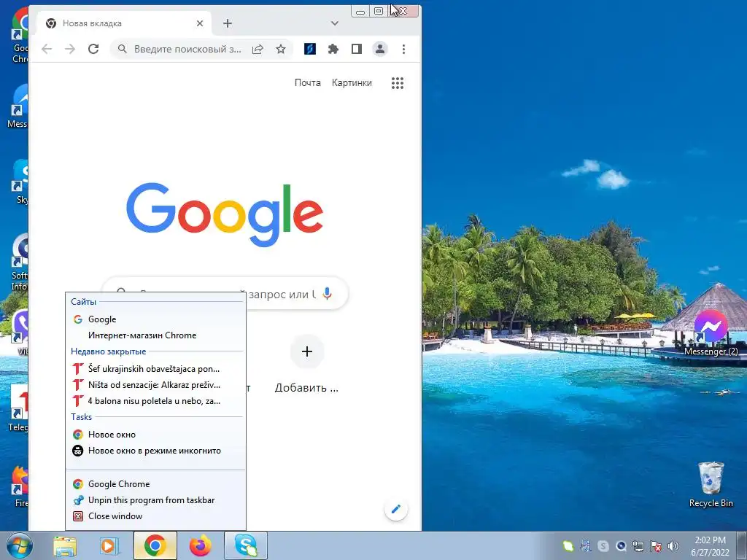Launch Google Chrome from jump list
Screen dimensions: 747x560
tap(156, 484)
